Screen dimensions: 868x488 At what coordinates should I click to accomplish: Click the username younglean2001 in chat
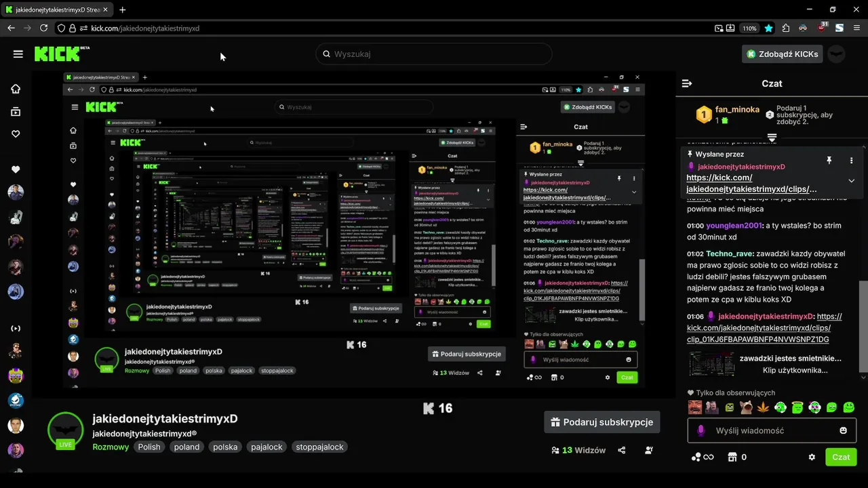pyautogui.click(x=734, y=226)
